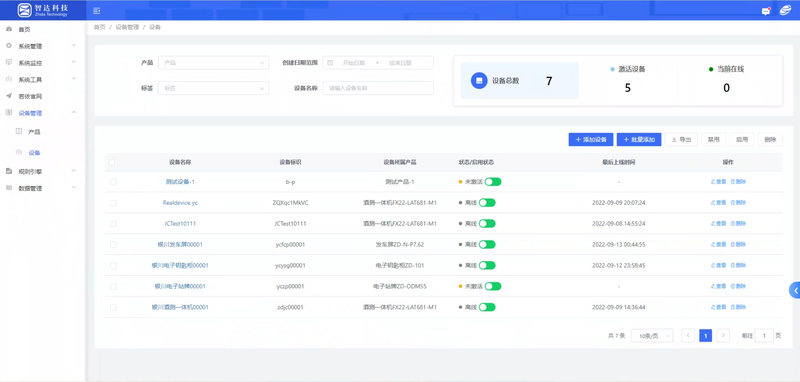
Task: Go to the previous page arrow
Action: (688, 335)
